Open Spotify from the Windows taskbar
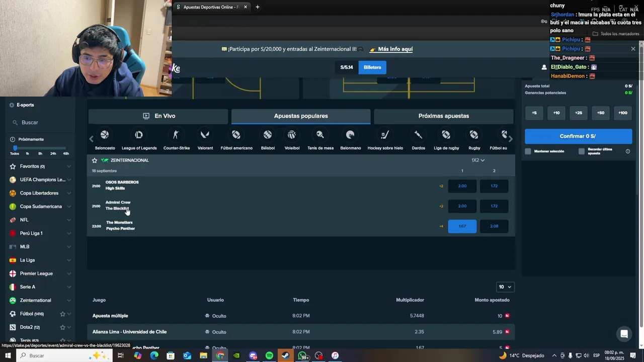 pos(269,355)
